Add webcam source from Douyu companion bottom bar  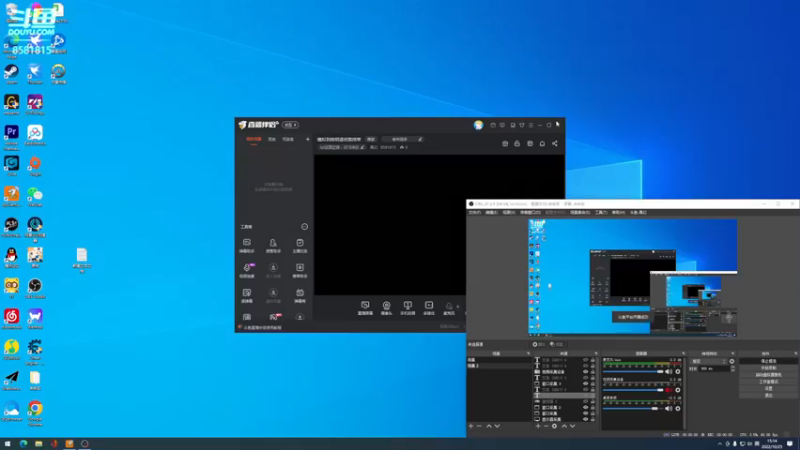click(x=386, y=308)
